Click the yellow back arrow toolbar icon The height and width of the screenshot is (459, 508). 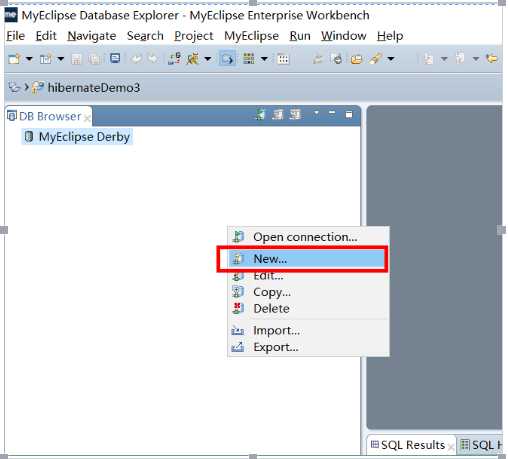[x=492, y=59]
